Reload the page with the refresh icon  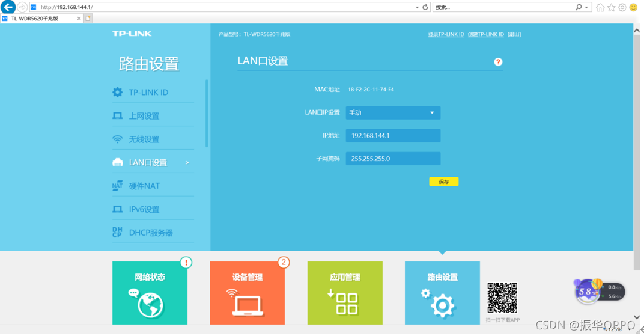pos(425,7)
